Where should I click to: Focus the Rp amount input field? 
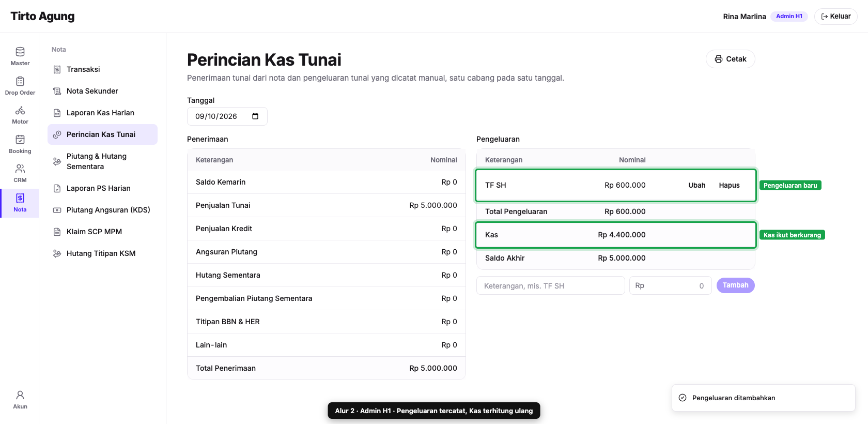point(670,285)
